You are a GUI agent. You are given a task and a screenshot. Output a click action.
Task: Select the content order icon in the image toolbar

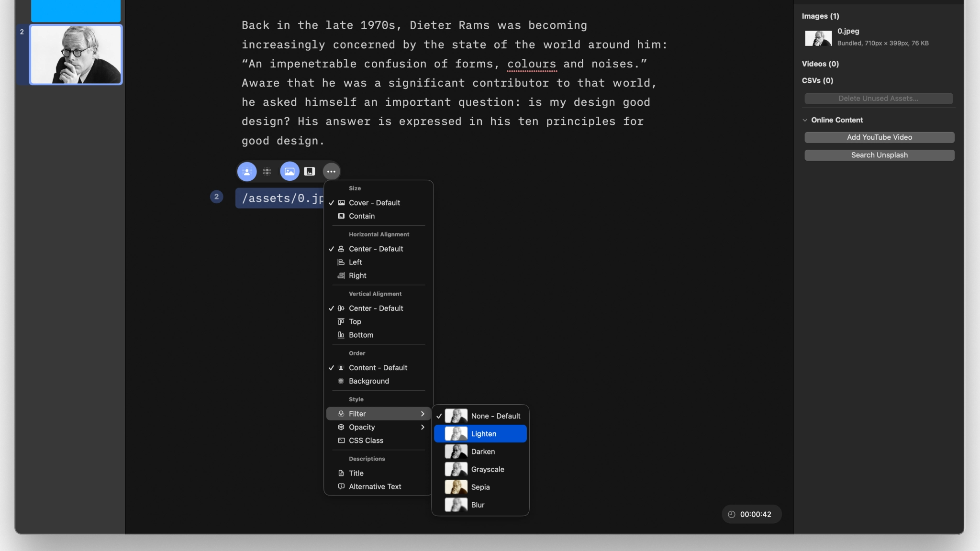pyautogui.click(x=246, y=171)
